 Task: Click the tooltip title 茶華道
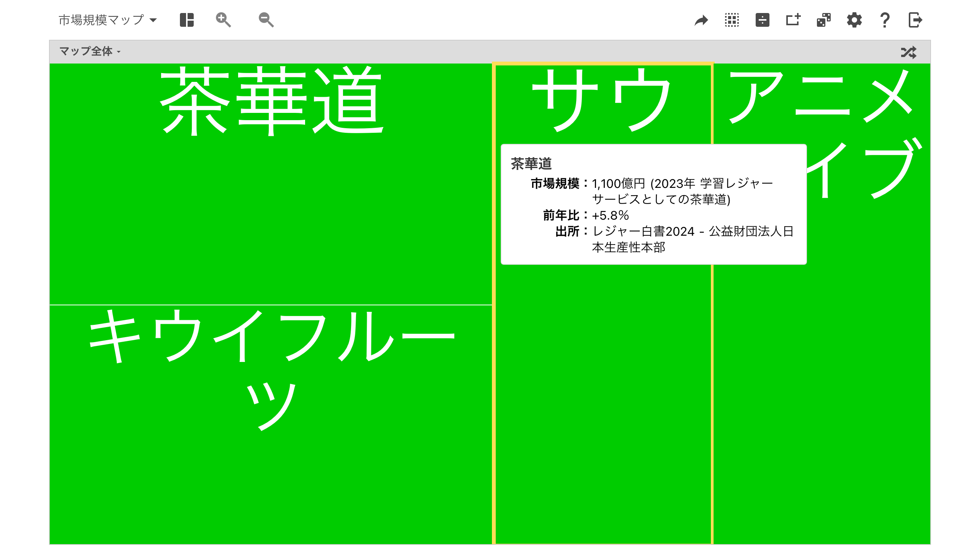coord(531,164)
